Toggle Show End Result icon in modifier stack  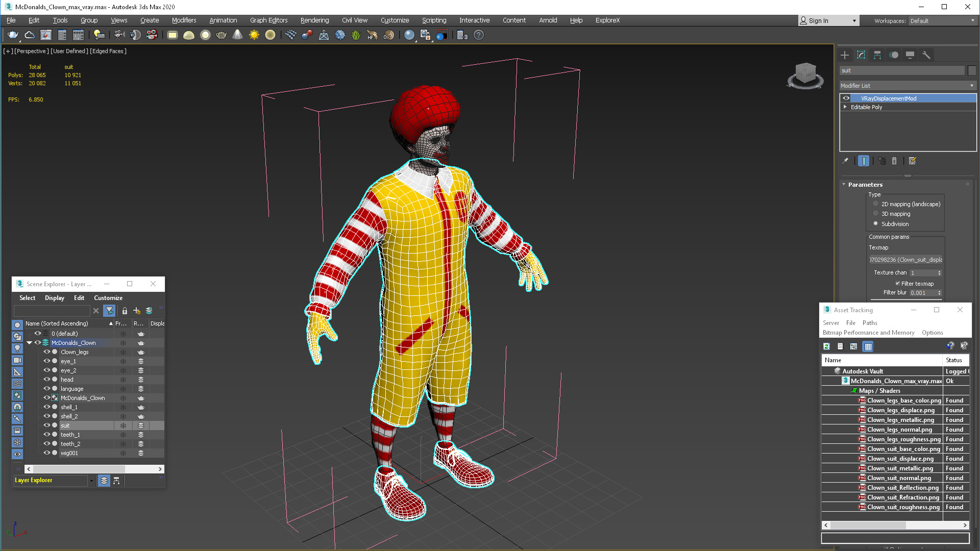tap(864, 161)
